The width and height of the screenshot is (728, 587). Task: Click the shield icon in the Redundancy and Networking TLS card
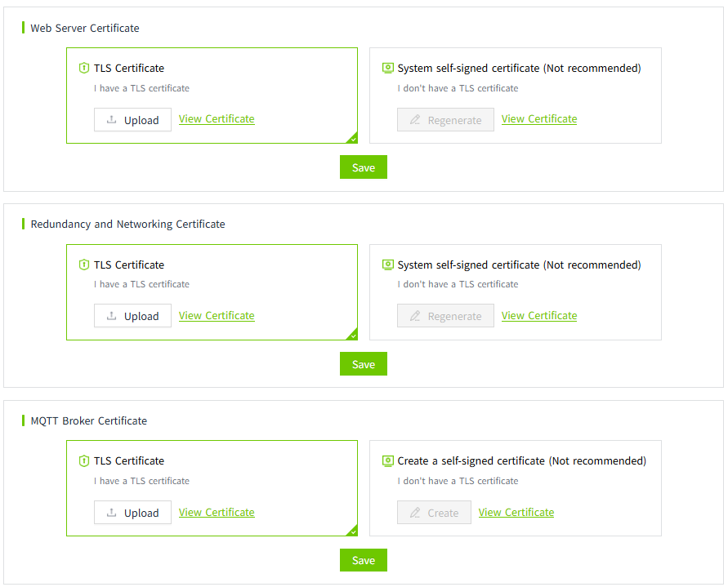click(x=83, y=265)
